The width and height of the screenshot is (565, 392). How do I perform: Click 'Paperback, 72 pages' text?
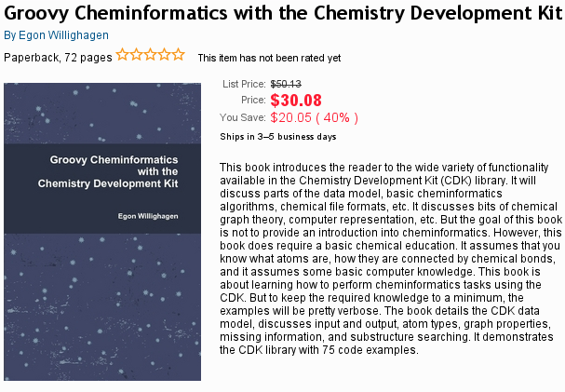(58, 58)
